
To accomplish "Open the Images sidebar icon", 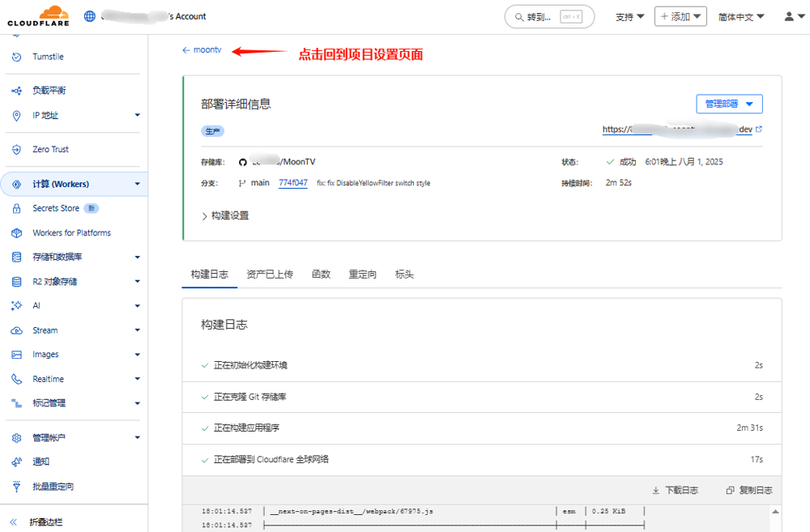I will pyautogui.click(x=16, y=355).
